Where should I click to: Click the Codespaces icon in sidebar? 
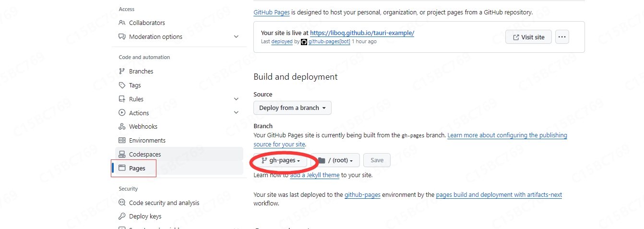[122, 154]
